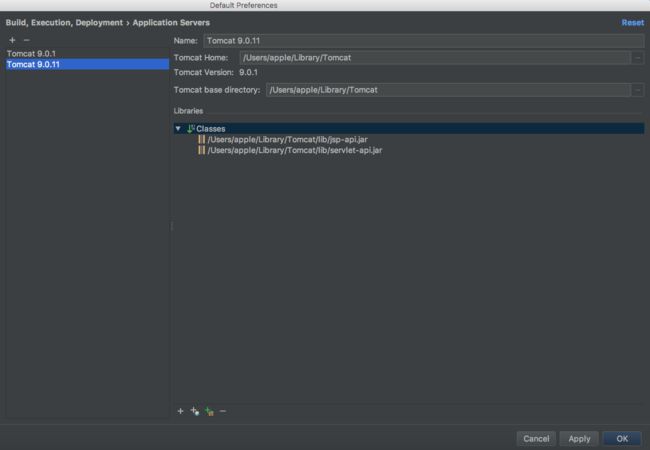Click the Apply button
Viewport: 650px width, 450px height.
(579, 438)
